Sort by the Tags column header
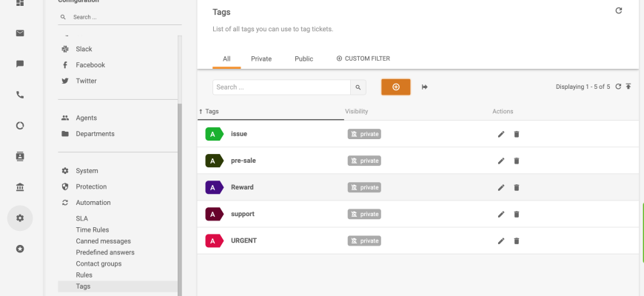The image size is (644, 296). (212, 111)
